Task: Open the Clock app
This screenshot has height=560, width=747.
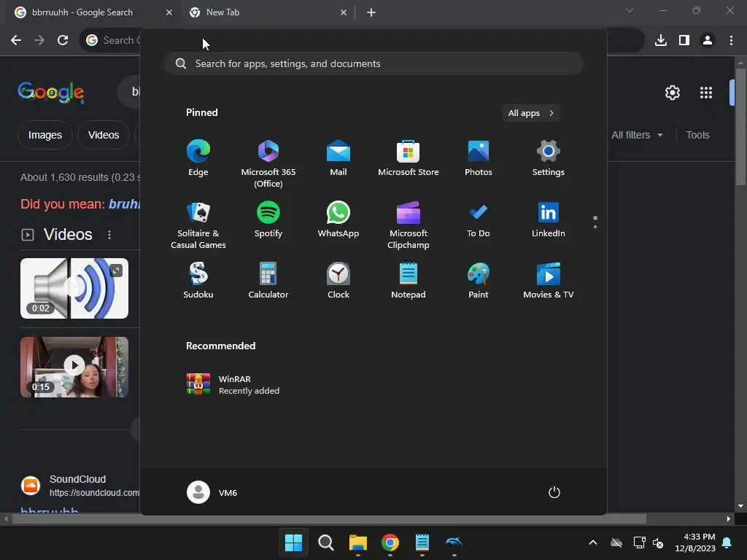Action: (x=338, y=281)
